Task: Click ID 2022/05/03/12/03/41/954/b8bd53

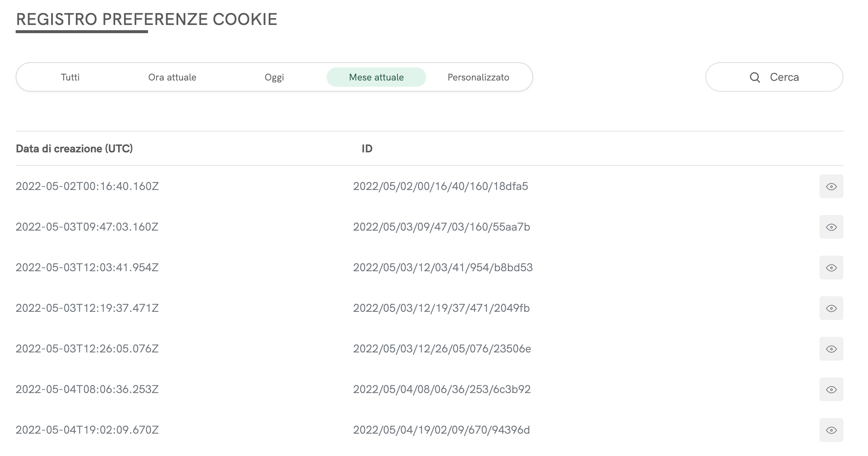Action: pyautogui.click(x=443, y=267)
